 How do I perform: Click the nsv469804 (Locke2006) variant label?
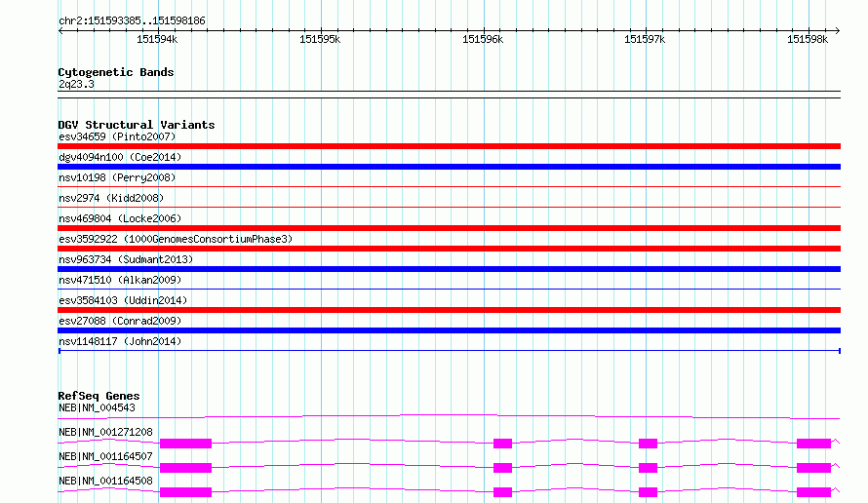[x=120, y=218]
